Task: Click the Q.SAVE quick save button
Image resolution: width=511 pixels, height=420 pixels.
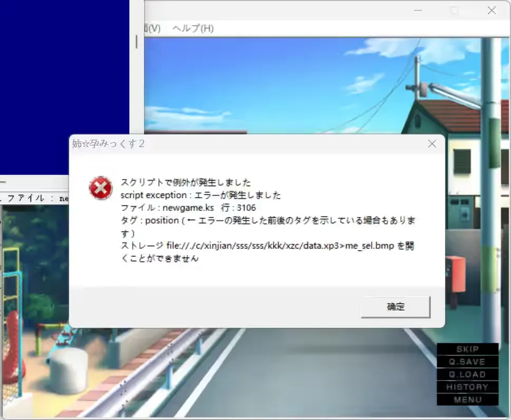Action: [x=468, y=362]
